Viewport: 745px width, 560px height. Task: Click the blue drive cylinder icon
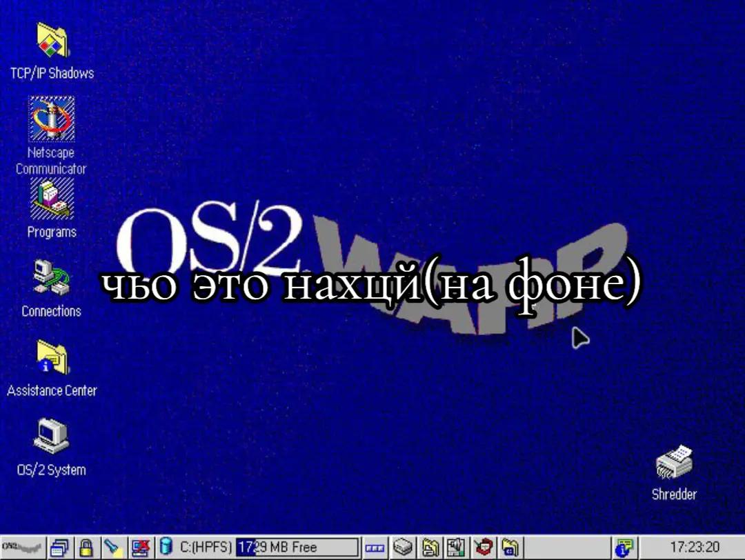click(166, 547)
